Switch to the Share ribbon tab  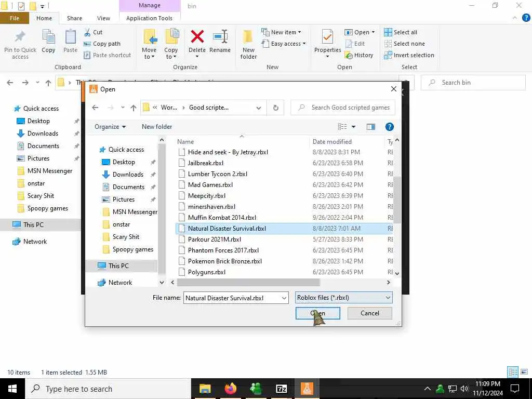pyautogui.click(x=74, y=18)
